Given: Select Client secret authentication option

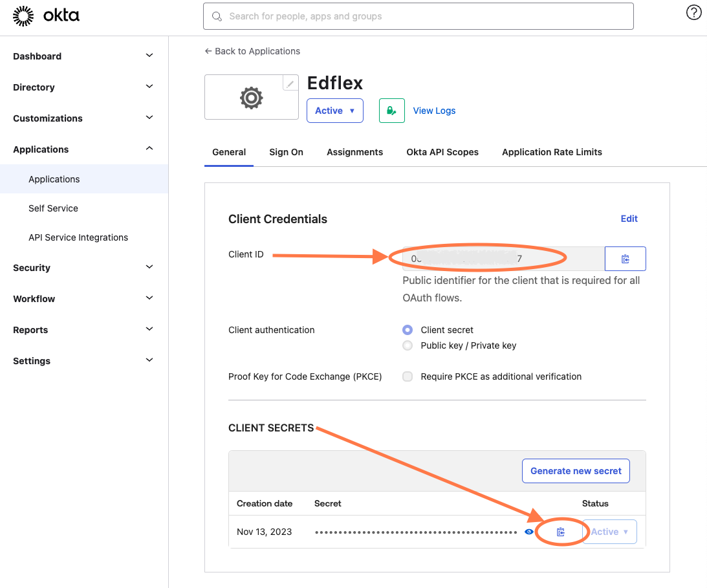Looking at the screenshot, I should point(408,330).
